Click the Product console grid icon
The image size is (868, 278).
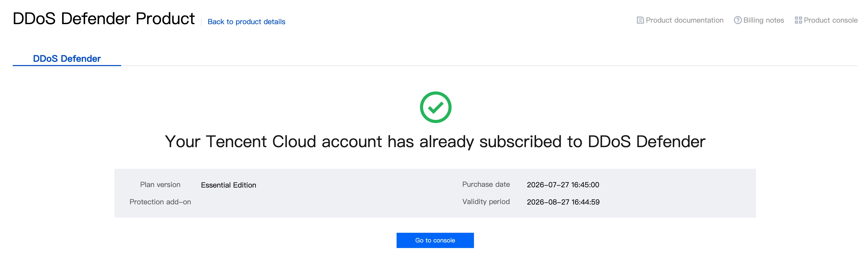coord(798,20)
